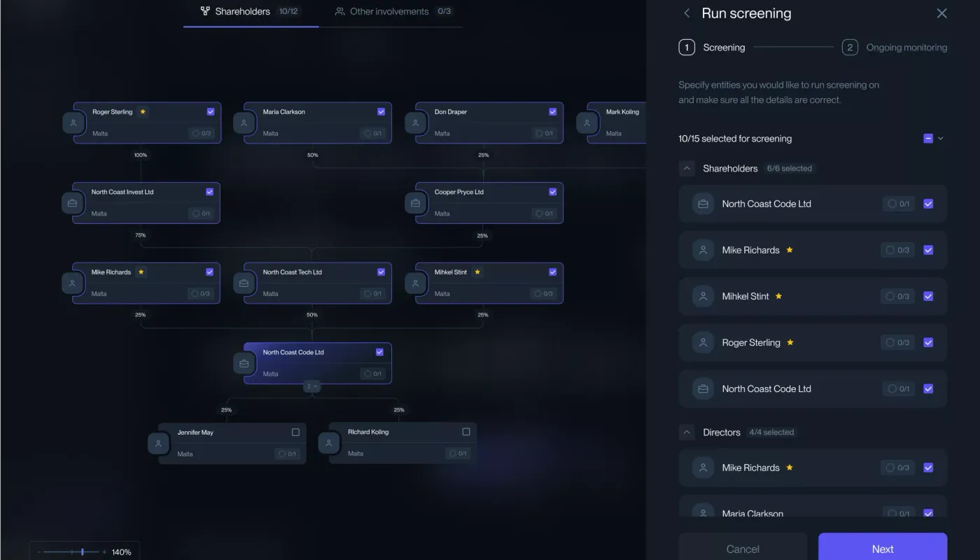Click the Next button
980x560 pixels.
pos(882,549)
